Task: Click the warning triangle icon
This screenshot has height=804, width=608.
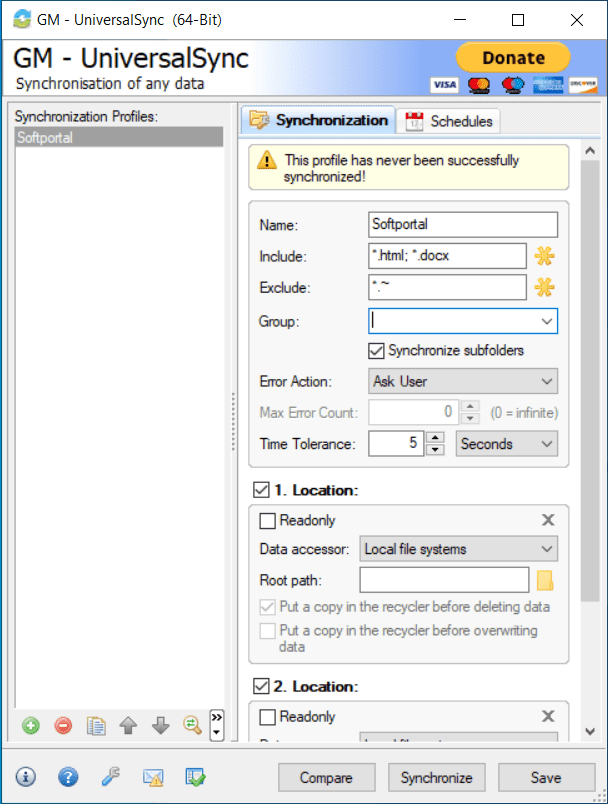Action: point(267,160)
